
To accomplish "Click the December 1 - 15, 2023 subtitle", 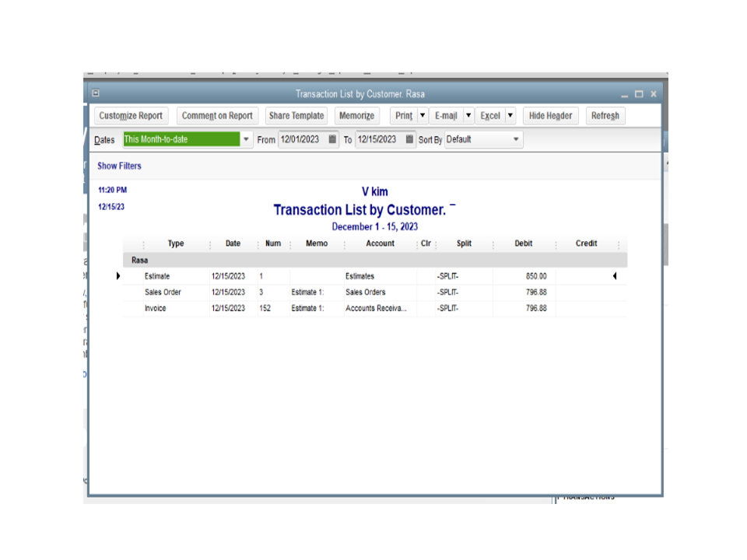I will click(x=375, y=226).
